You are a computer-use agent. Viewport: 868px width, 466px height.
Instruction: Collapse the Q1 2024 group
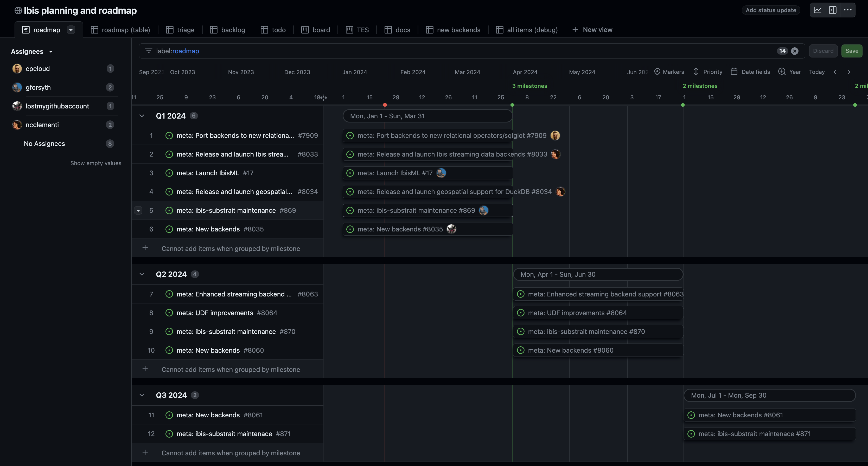tap(142, 116)
